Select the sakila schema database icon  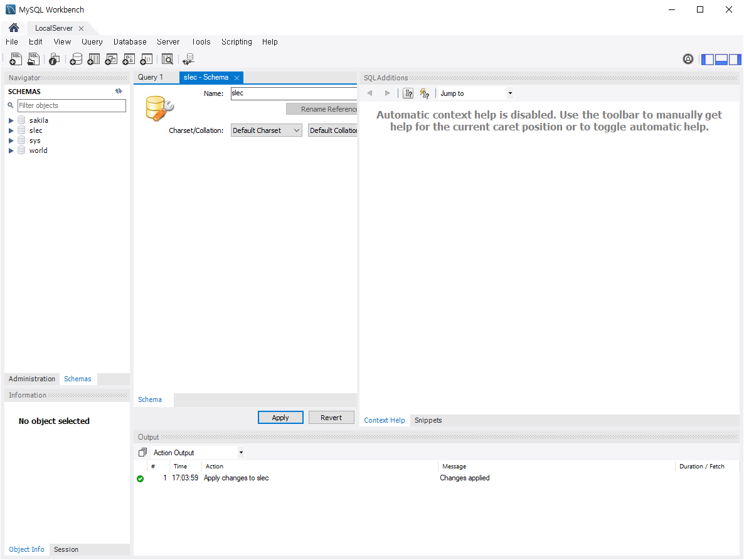click(21, 120)
